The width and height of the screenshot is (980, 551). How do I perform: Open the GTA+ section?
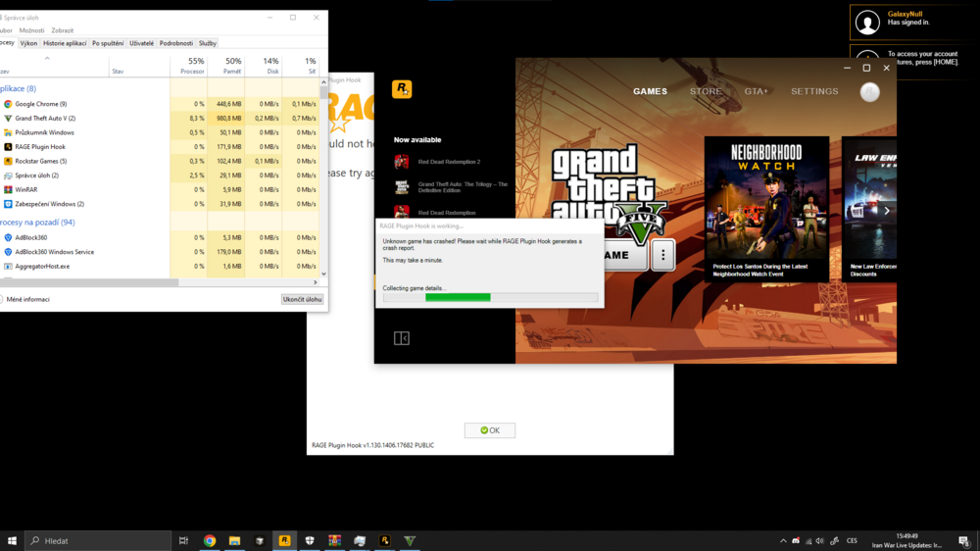point(756,92)
